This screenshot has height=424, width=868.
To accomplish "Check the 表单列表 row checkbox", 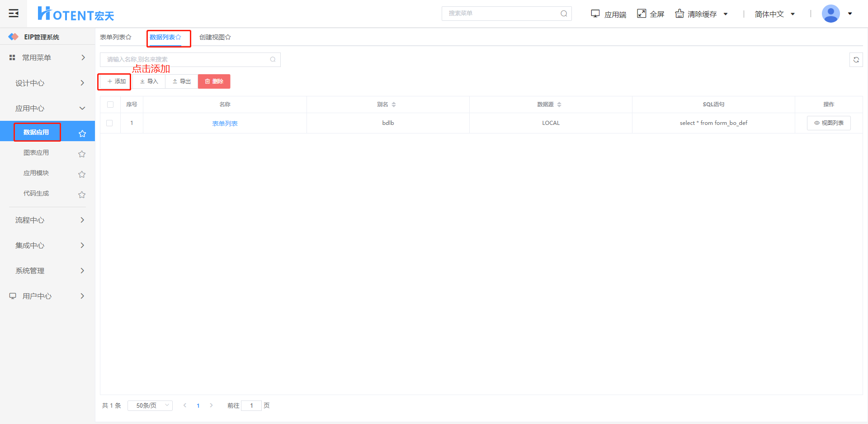I will coord(109,123).
